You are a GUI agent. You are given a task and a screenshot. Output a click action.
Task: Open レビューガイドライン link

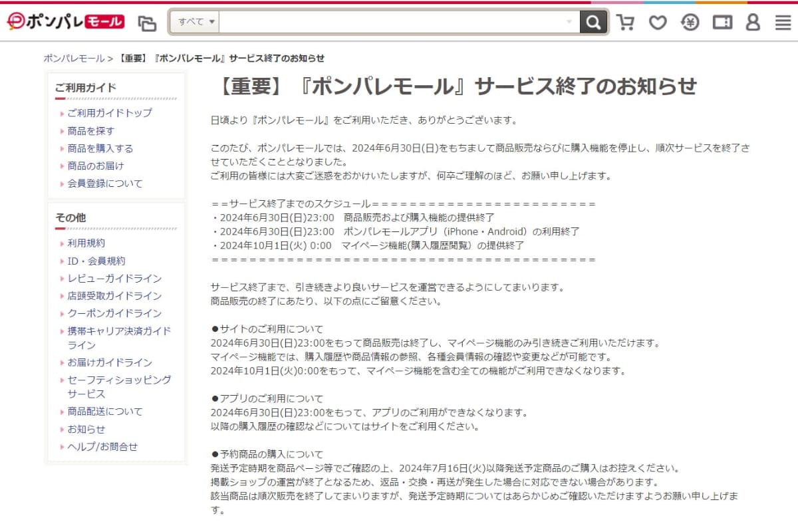click(114, 278)
